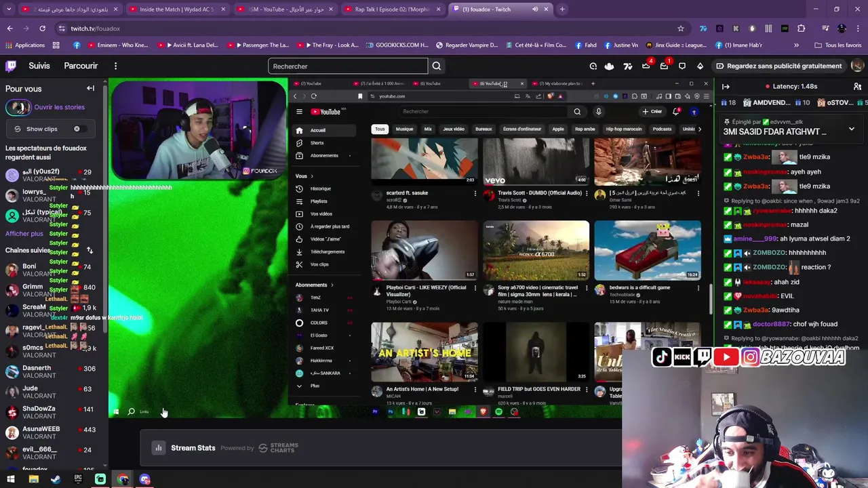Open GOGOKICKS.COM bookmark

pos(397,45)
